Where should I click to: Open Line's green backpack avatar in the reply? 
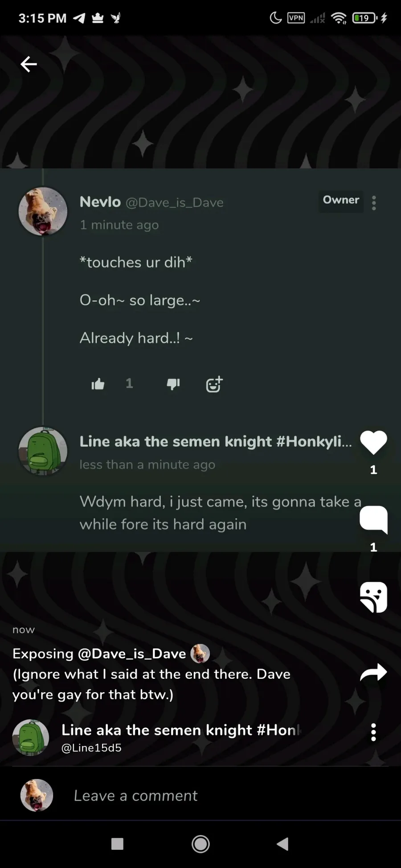pos(43,451)
